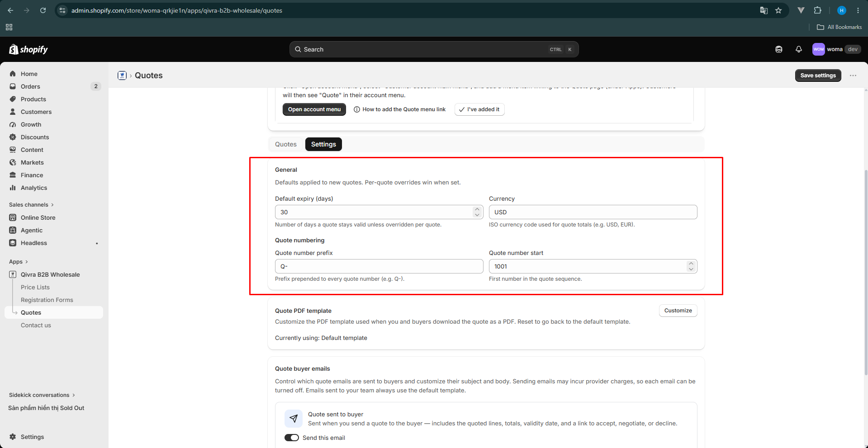Bookmark this page with the star icon
Viewport: 868px width, 448px height.
point(778,10)
